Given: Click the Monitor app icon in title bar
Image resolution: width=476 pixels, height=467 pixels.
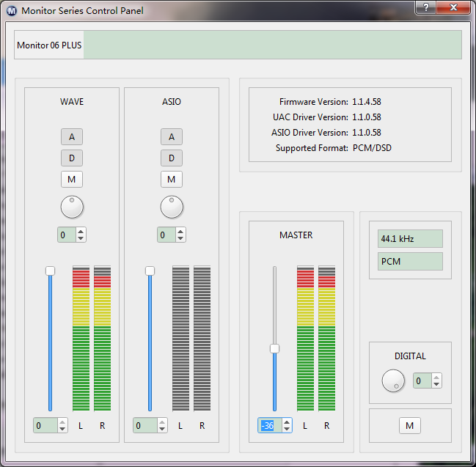Looking at the screenshot, I should [x=11, y=10].
